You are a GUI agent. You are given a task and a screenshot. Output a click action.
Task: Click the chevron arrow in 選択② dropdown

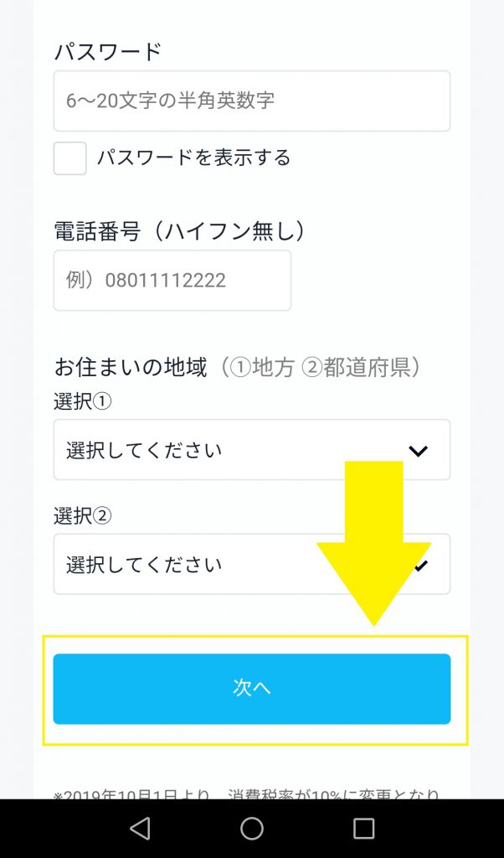[421, 566]
